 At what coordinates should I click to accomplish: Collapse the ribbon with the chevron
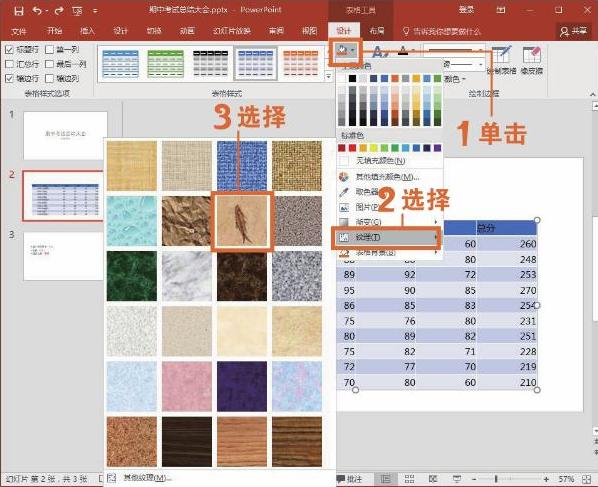(x=592, y=94)
